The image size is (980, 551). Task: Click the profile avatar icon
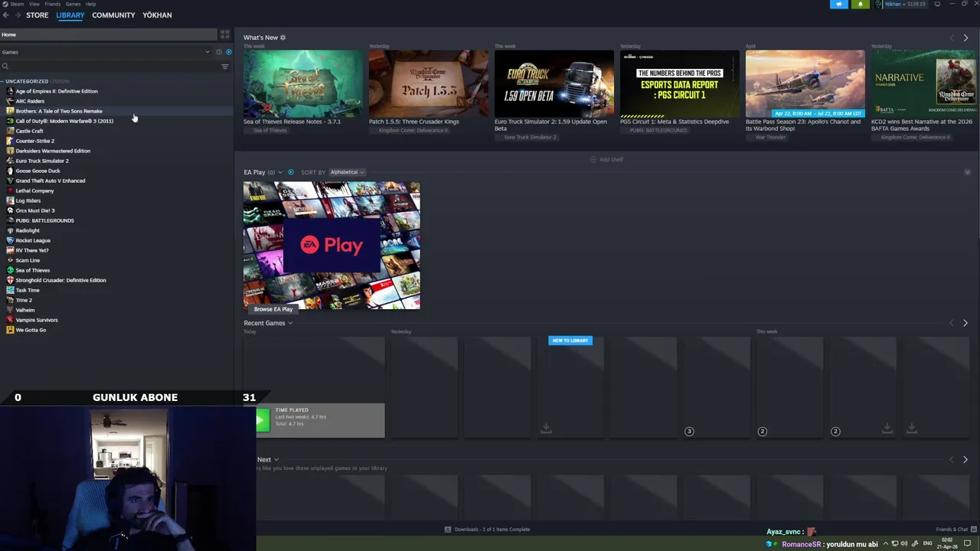879,5
